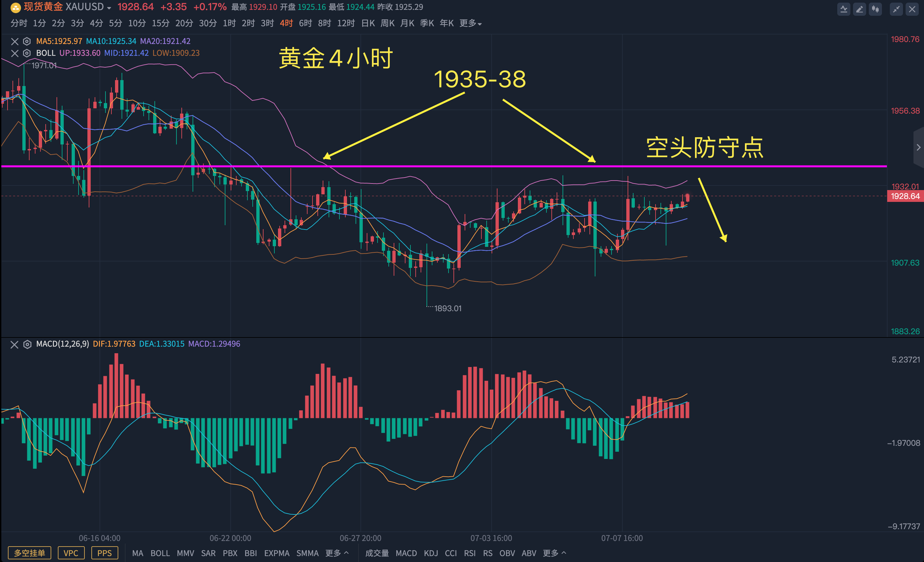
Task: Click the gold coin symbol icon
Action: point(15,8)
